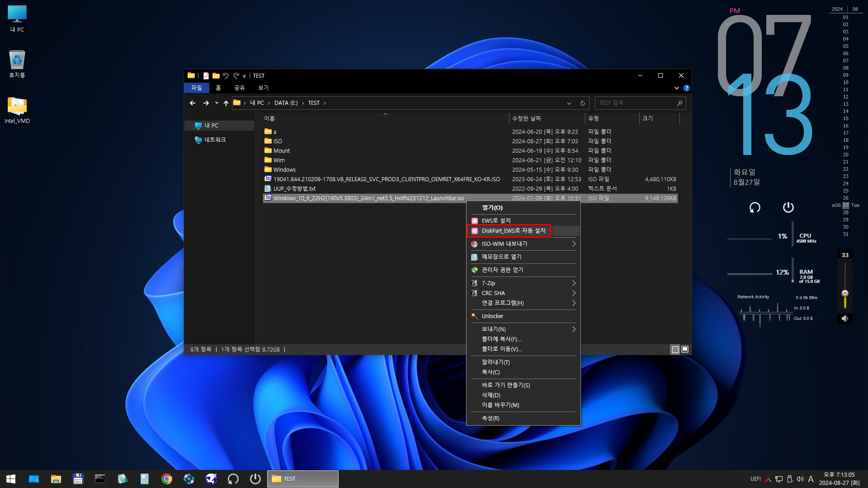The height and width of the screenshot is (488, 868).
Task: Choose 열기(O) in the context menu
Action: [x=524, y=208]
